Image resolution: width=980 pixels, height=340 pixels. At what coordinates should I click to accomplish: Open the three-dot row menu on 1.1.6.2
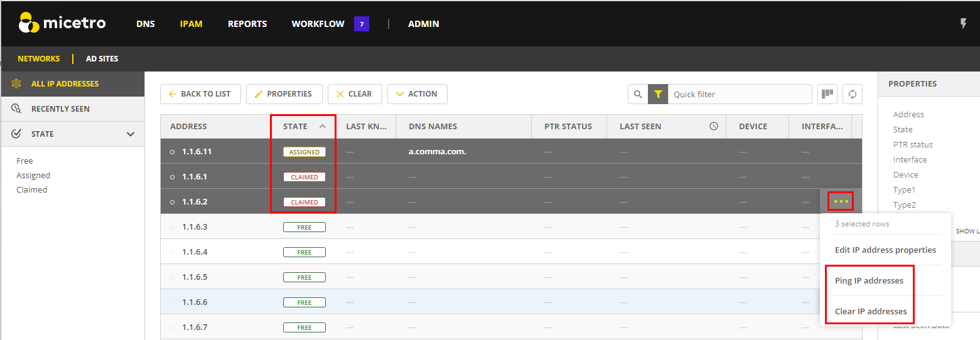click(x=841, y=201)
